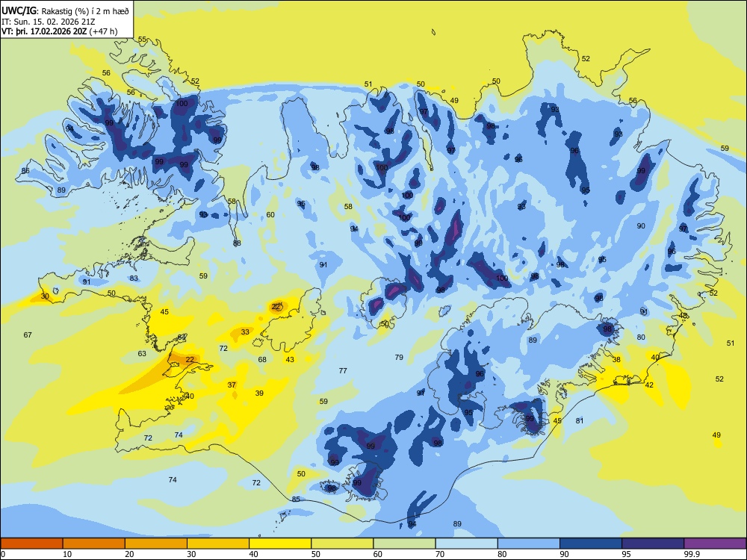Screen dimensions: 747x560
Task: Click the map humidity value '85'
Action: point(296,499)
